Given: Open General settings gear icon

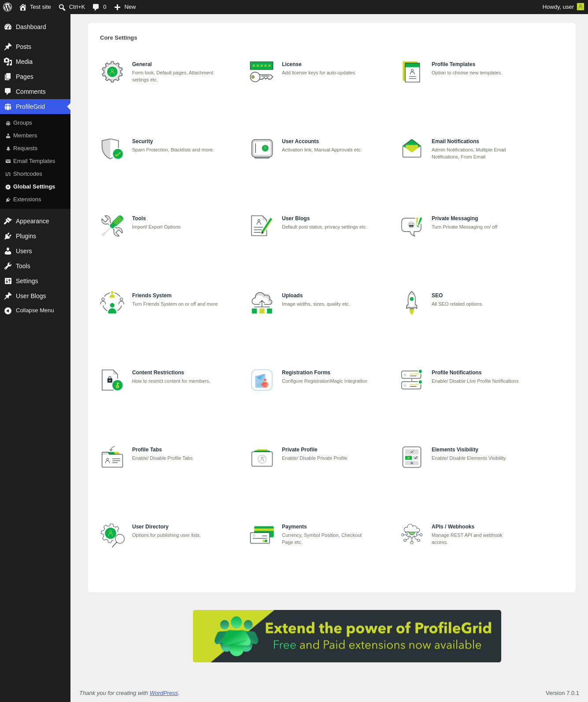Looking at the screenshot, I should [x=112, y=72].
